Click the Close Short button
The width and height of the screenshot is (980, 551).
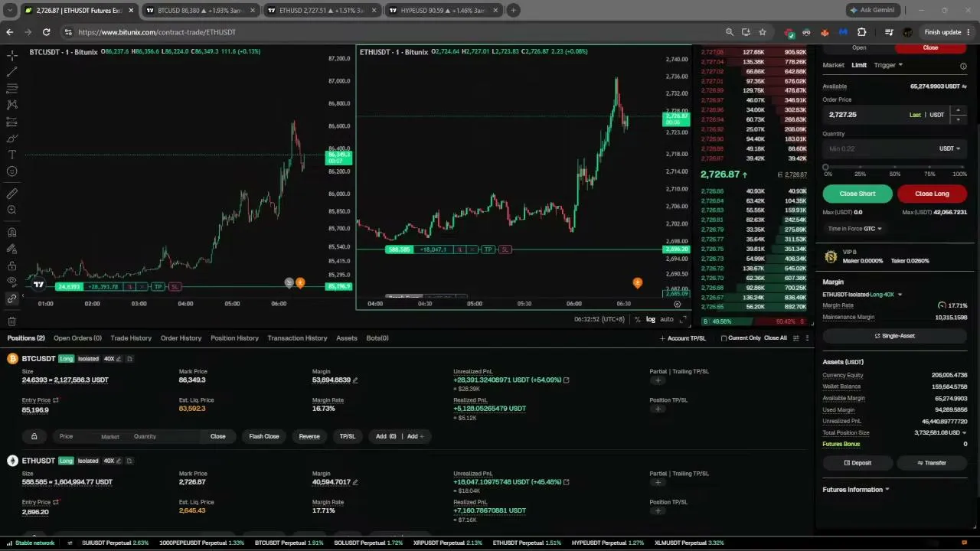coord(857,194)
